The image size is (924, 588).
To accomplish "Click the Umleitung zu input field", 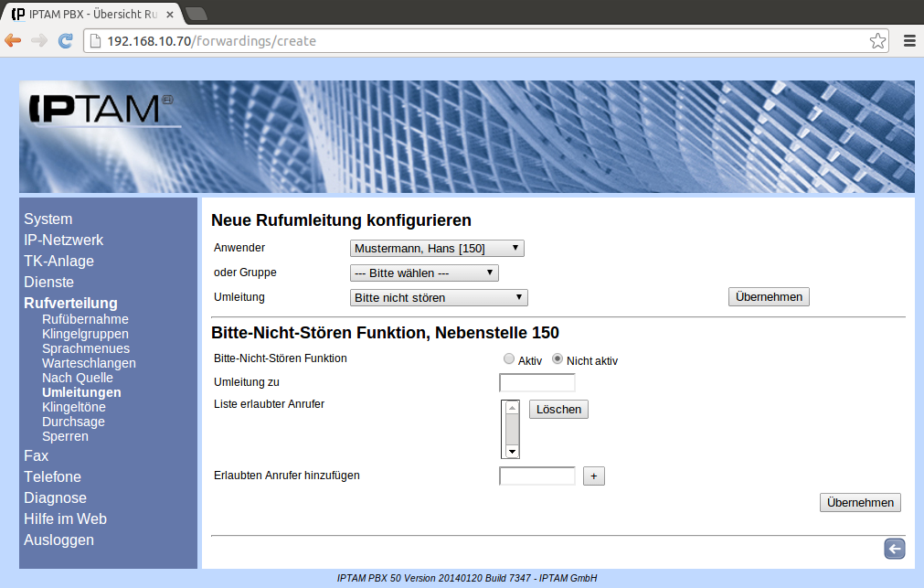I will [537, 382].
